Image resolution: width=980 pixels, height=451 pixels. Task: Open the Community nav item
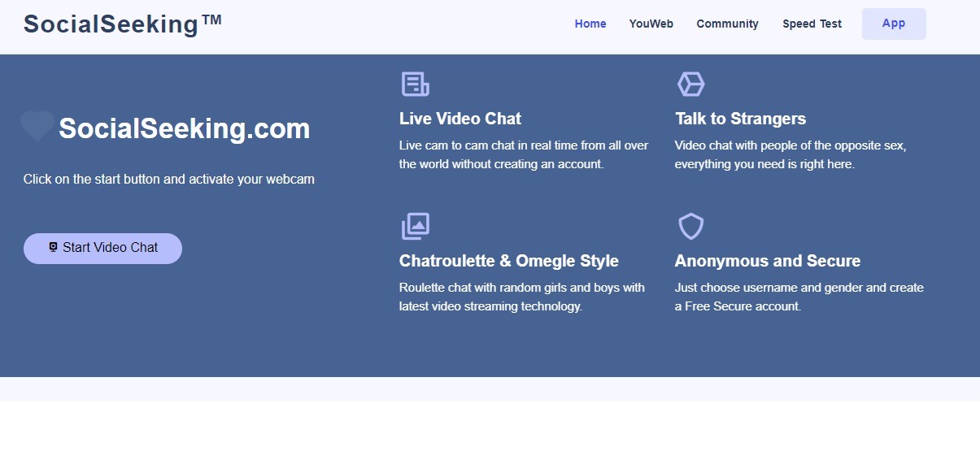[x=727, y=24]
